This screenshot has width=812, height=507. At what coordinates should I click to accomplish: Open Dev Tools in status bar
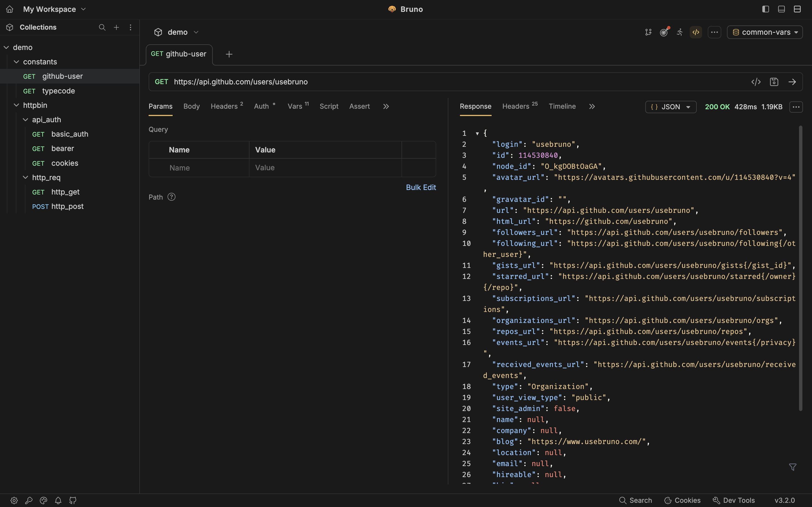(x=733, y=500)
